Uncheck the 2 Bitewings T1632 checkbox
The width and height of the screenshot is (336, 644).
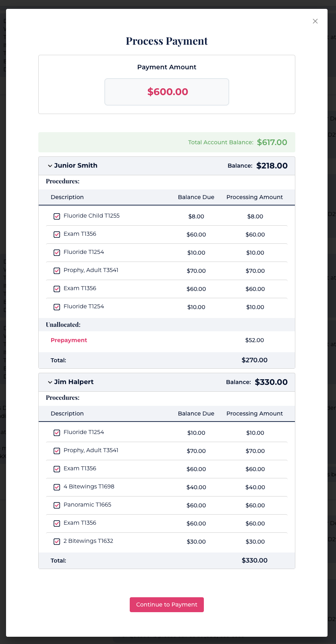pyautogui.click(x=57, y=542)
